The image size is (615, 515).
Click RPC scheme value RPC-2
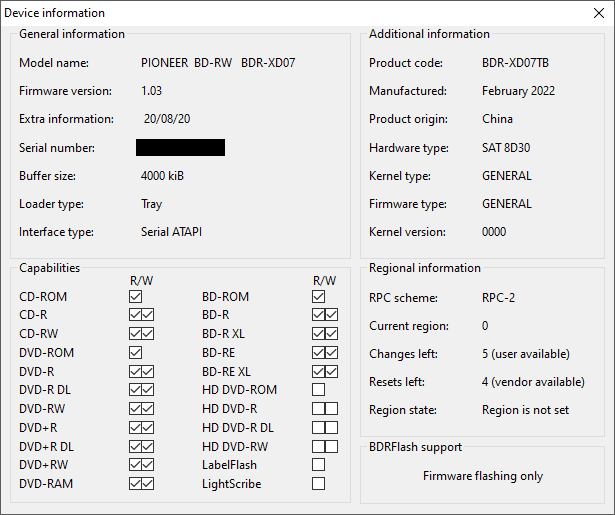tap(499, 298)
